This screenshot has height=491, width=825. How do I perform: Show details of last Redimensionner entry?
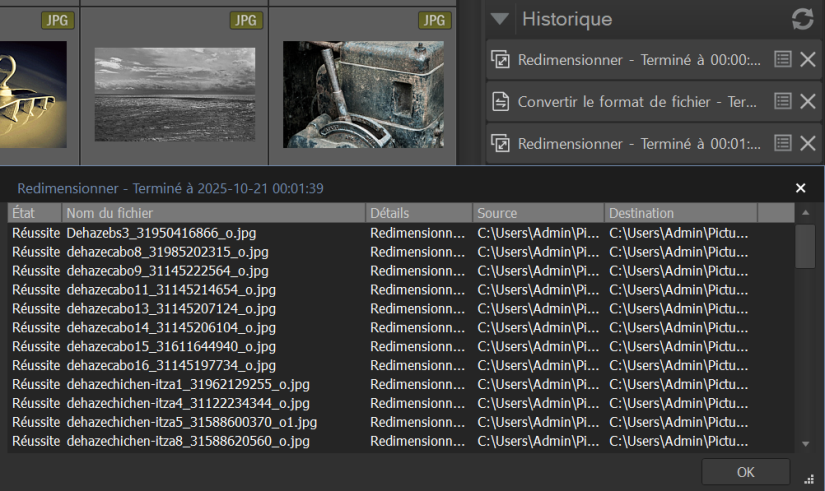point(783,144)
